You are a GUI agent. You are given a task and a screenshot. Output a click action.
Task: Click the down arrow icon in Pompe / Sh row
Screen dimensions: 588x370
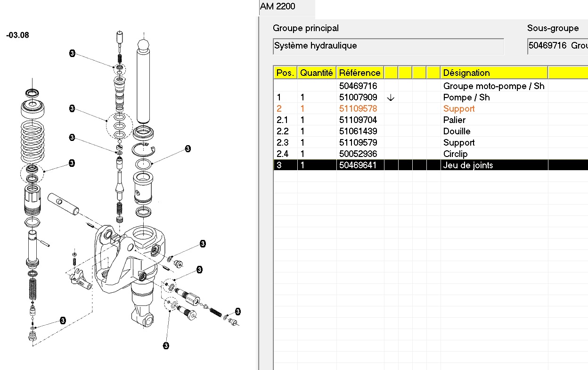coord(390,98)
